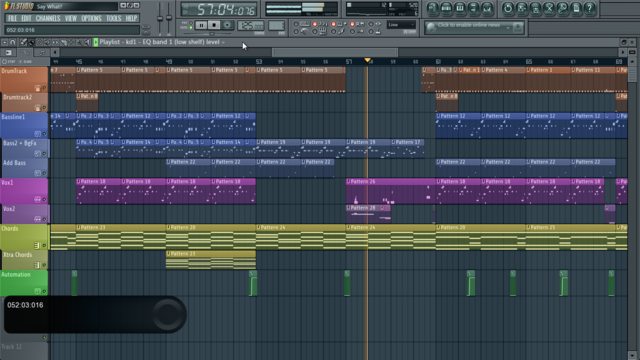The height and width of the screenshot is (360, 640).
Task: Open the Playlist window from toolbar
Action: coord(433,9)
